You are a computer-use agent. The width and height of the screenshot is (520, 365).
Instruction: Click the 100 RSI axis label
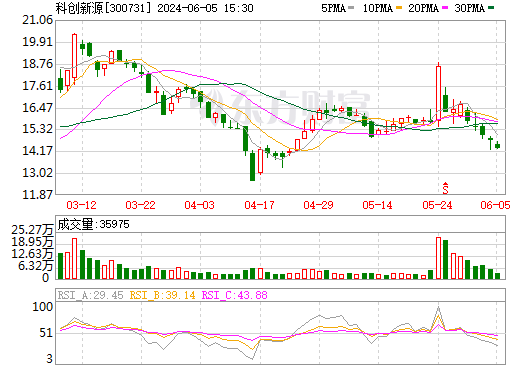(x=42, y=307)
